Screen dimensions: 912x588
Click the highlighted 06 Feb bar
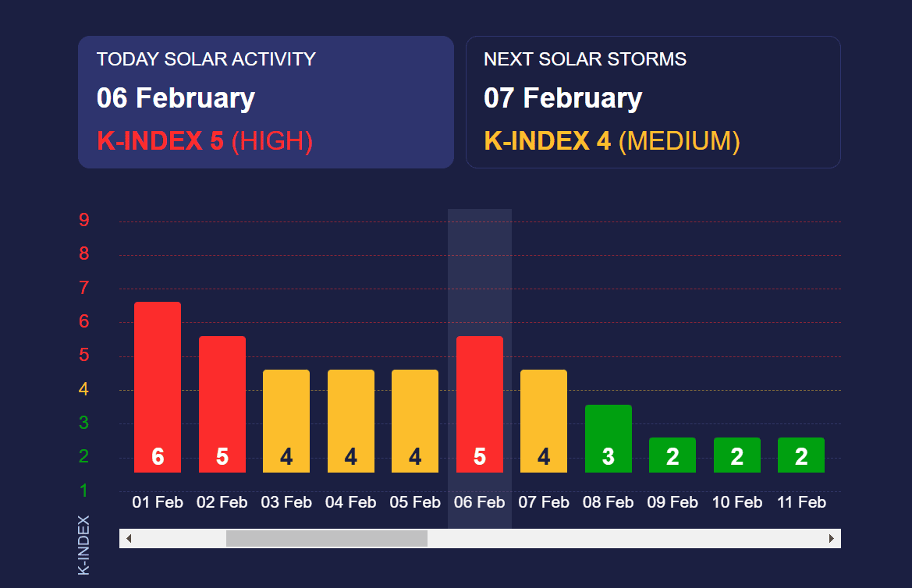pyautogui.click(x=480, y=404)
